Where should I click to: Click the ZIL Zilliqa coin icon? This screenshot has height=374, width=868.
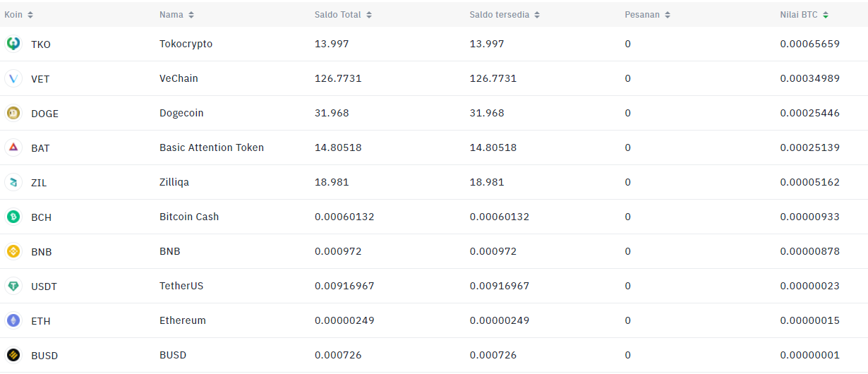(13, 182)
